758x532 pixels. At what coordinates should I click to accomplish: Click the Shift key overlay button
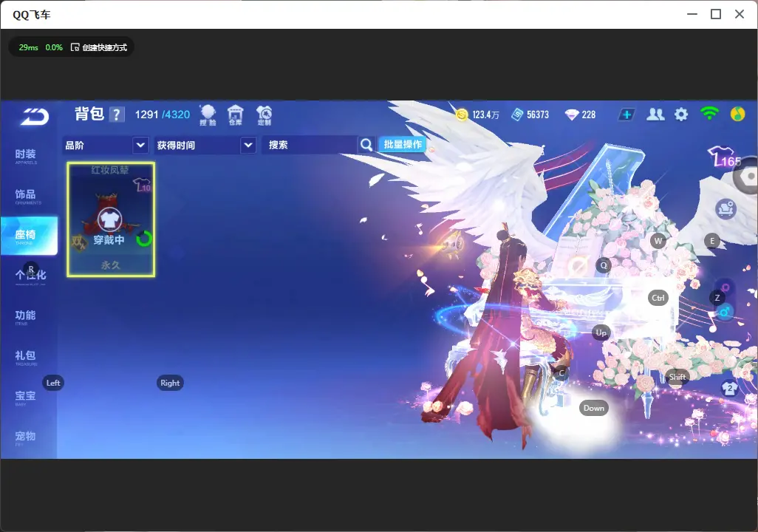pos(677,377)
